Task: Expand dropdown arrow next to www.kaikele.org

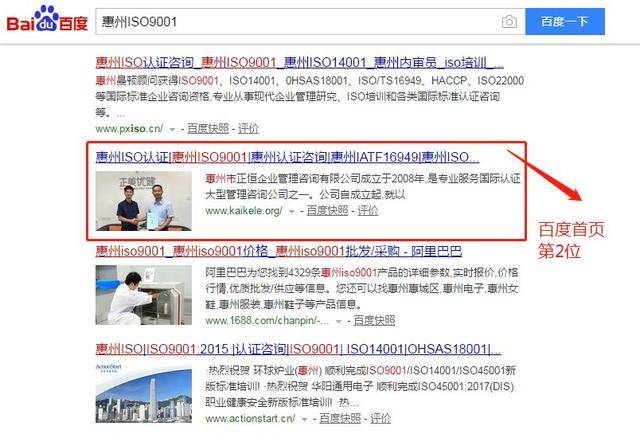Action: [x=291, y=211]
